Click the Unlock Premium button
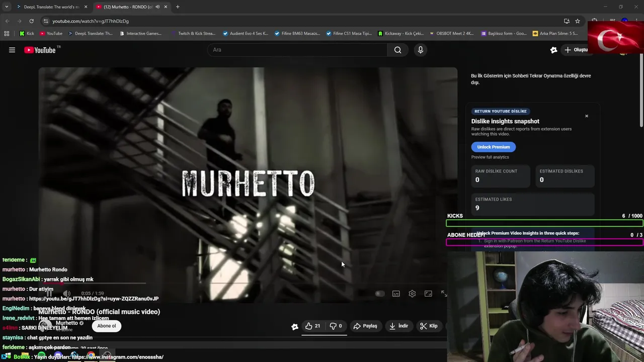 [x=494, y=147]
